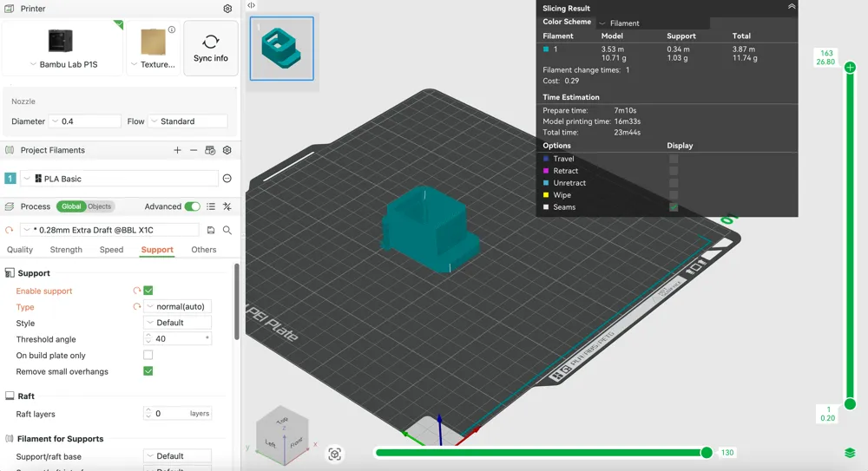Uncheck Remove small overhangs
Viewport: 868px width, 471px height.
pos(148,371)
